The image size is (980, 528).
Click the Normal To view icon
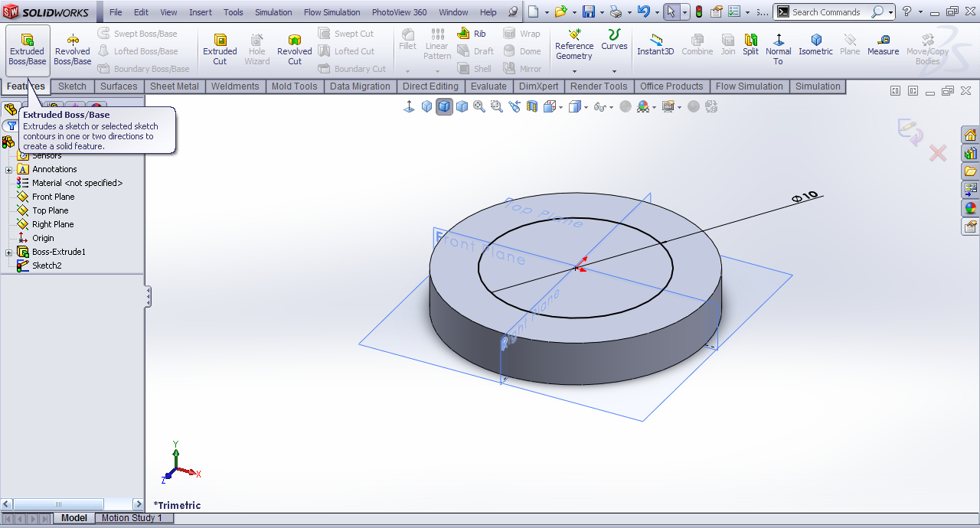pyautogui.click(x=779, y=47)
